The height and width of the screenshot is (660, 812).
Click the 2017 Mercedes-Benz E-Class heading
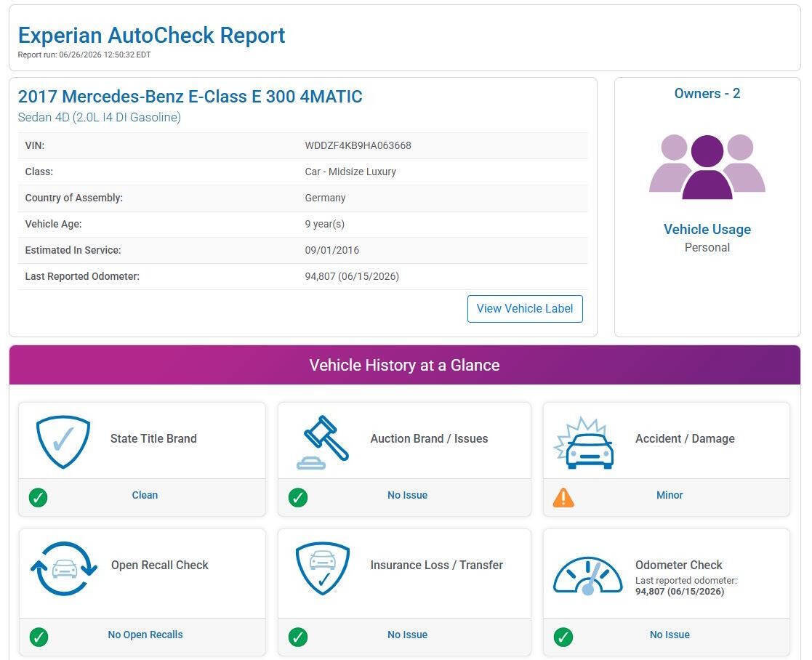[x=190, y=96]
